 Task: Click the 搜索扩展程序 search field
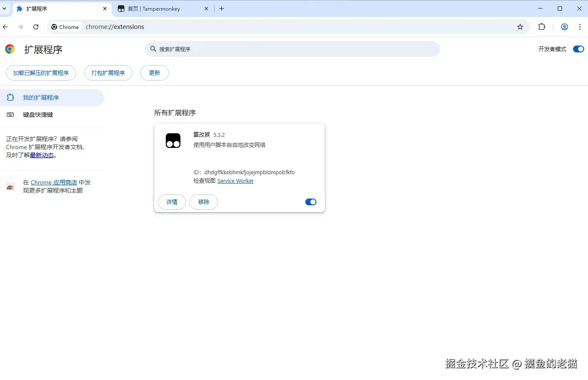(x=293, y=49)
